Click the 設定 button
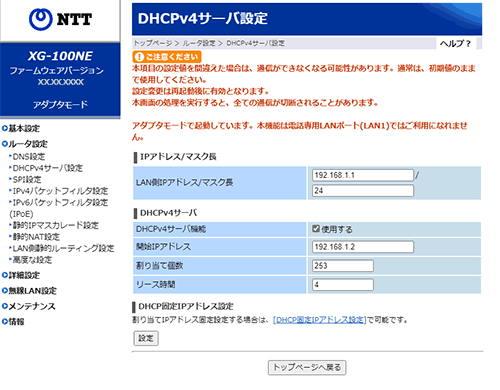 click(146, 338)
